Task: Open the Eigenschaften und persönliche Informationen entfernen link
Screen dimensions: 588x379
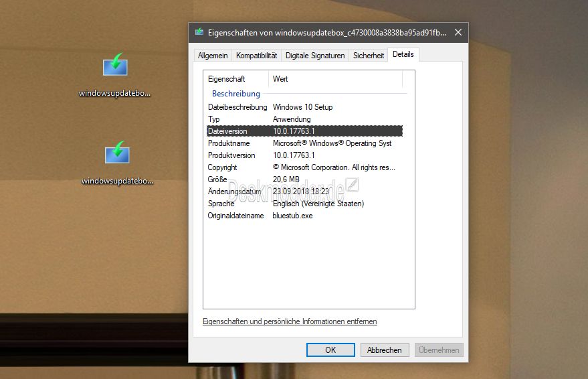Action: click(x=290, y=321)
